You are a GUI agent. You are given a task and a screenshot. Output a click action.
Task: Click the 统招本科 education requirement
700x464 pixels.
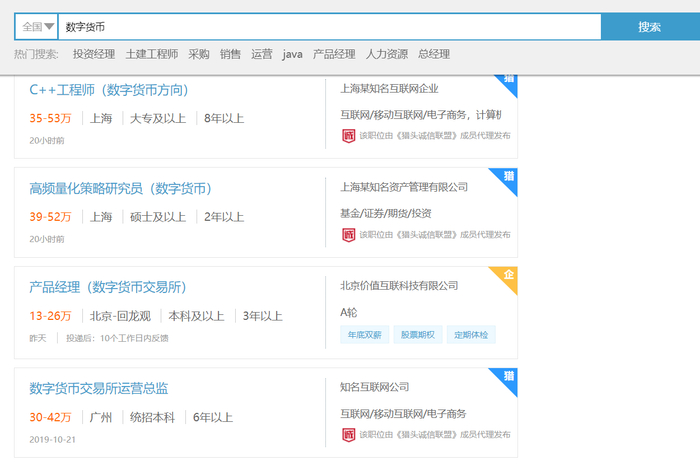click(152, 418)
